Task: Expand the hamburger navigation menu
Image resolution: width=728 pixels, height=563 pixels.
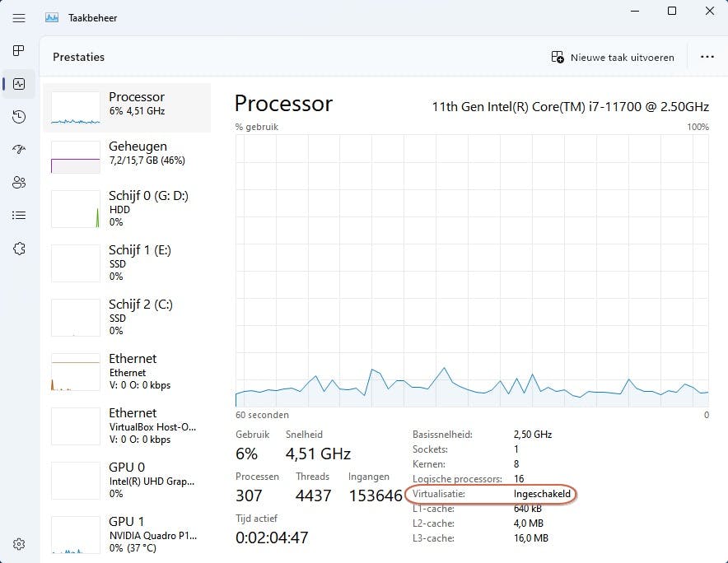Action: click(x=19, y=17)
